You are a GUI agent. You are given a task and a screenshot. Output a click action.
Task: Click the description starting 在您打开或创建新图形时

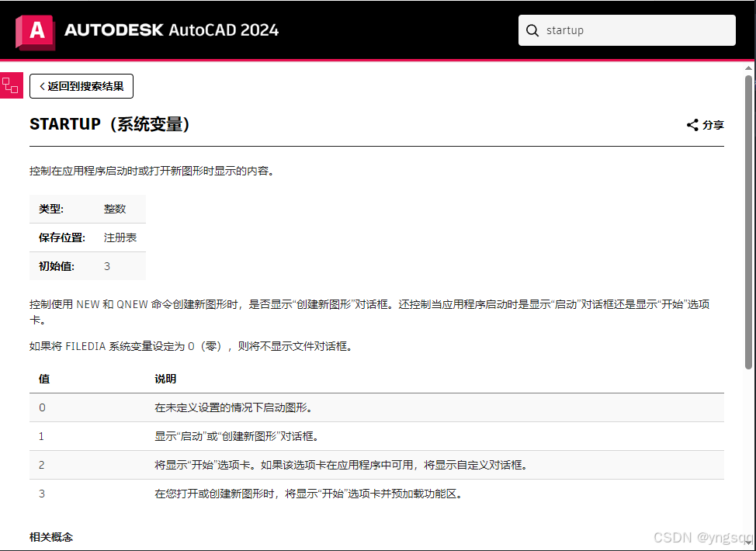coord(309,494)
